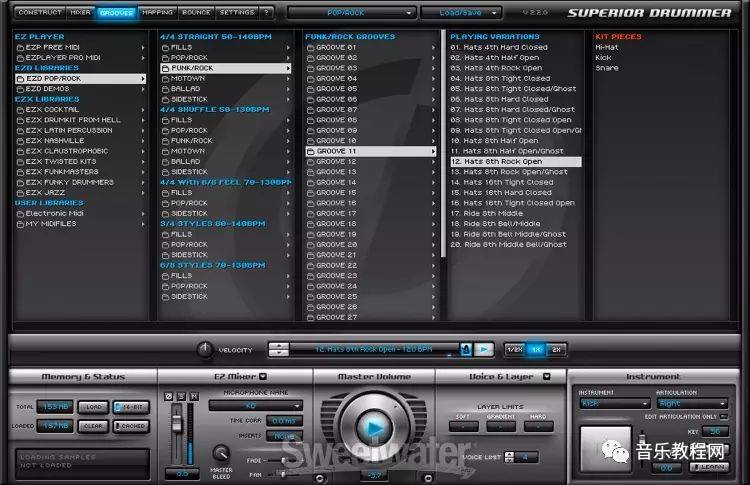Viewport: 750px width, 485px height.
Task: Select Snare under Kit Pieces
Action: 607,68
